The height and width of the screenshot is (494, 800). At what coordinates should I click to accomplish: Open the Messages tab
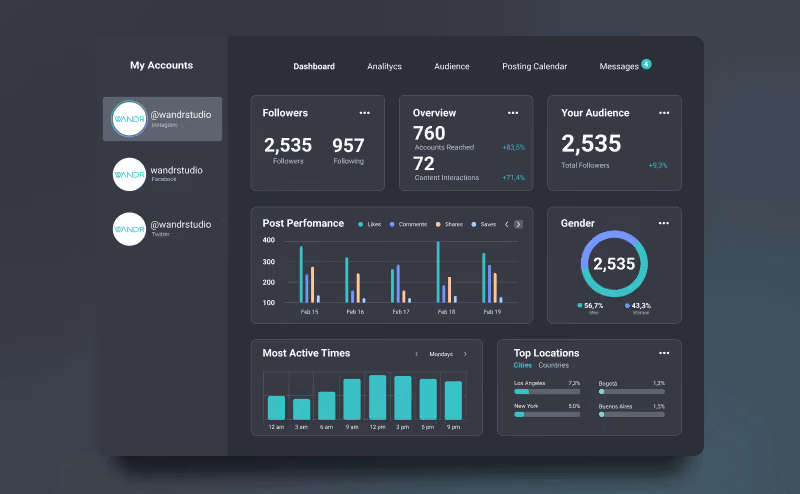pyautogui.click(x=619, y=66)
